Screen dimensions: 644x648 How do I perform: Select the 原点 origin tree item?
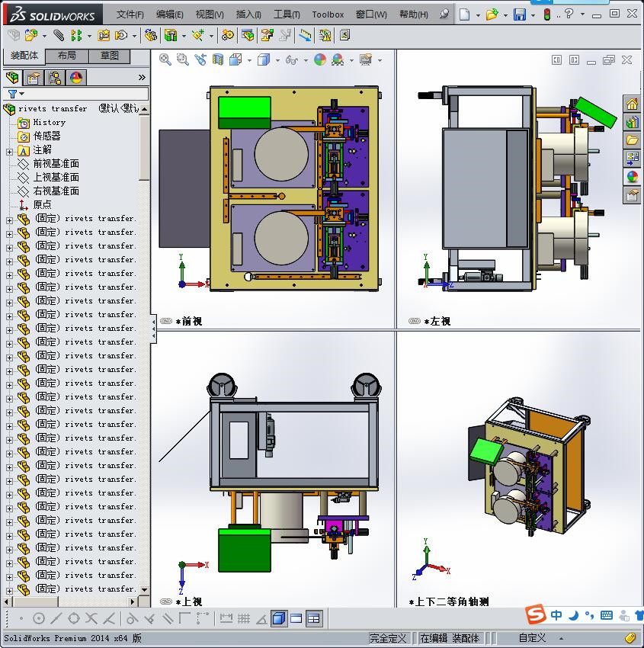pyautogui.click(x=42, y=204)
